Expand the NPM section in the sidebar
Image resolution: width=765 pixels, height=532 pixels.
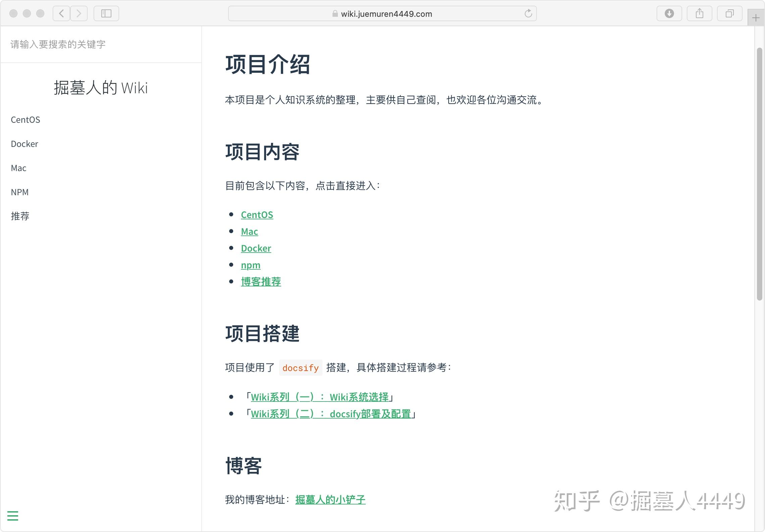(x=20, y=192)
